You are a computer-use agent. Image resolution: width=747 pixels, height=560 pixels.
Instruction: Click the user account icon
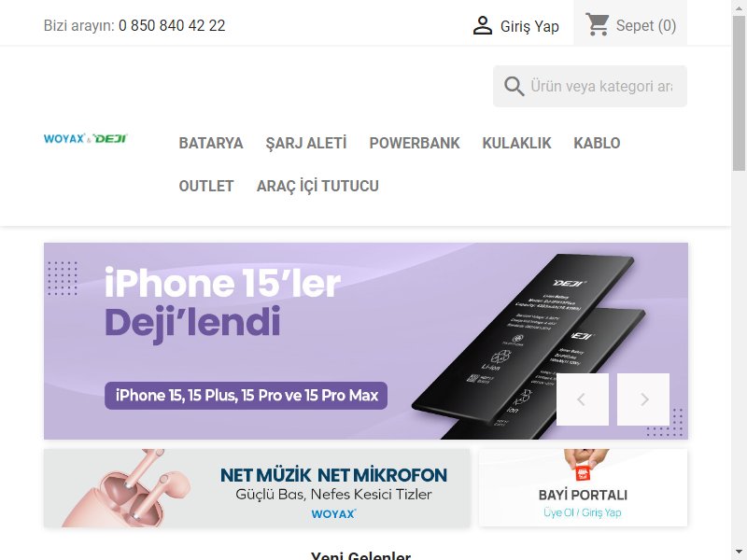coord(483,26)
